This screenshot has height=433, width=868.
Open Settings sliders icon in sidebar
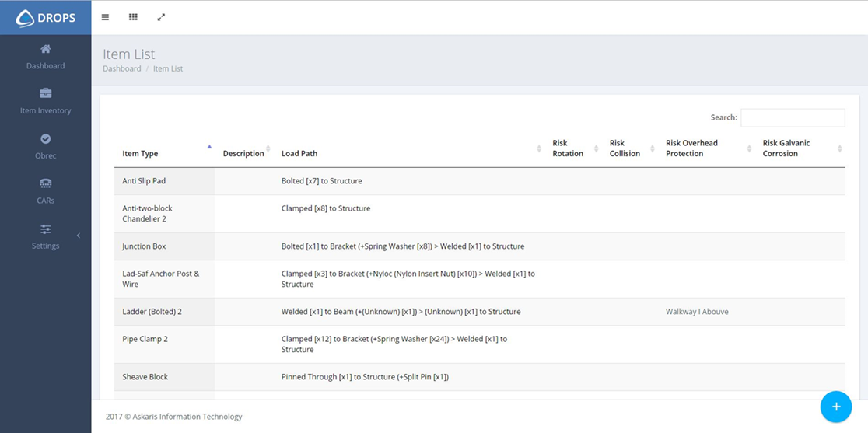(45, 229)
